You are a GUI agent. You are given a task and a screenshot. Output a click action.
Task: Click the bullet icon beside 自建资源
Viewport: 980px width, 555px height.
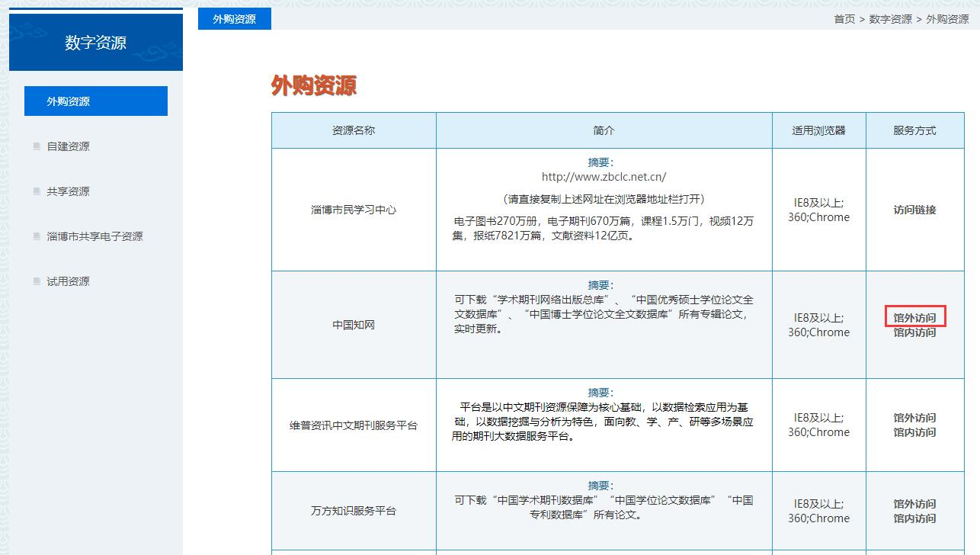click(37, 146)
